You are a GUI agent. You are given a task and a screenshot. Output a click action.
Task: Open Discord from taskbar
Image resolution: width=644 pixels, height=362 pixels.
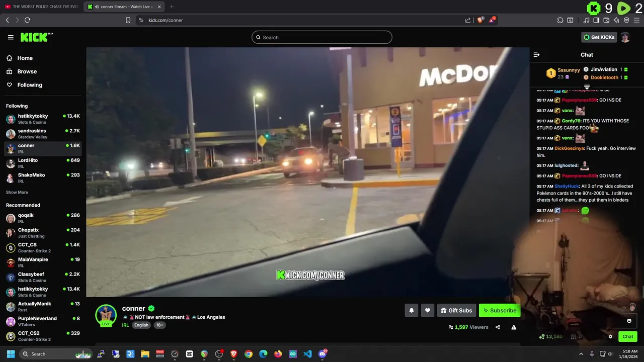(x=323, y=354)
